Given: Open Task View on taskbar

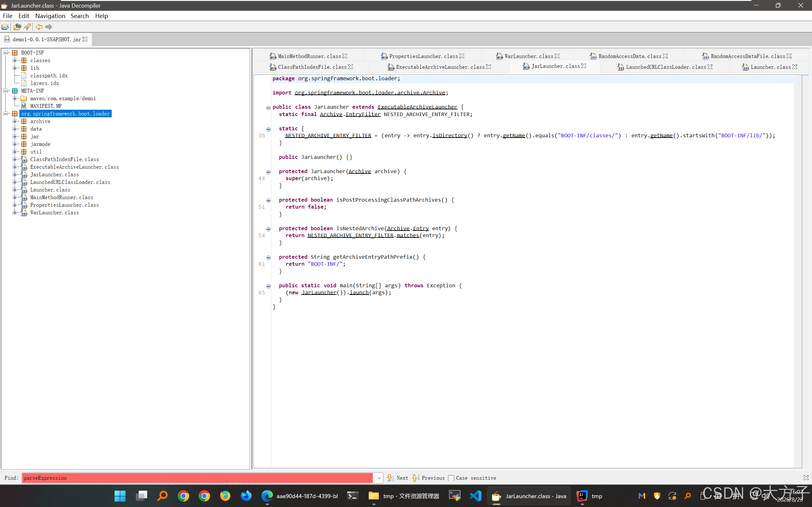Looking at the screenshot, I should (x=141, y=496).
